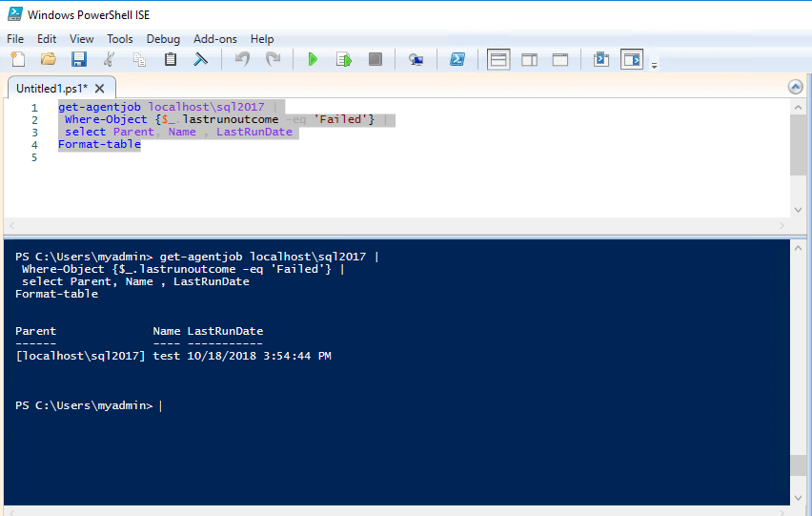This screenshot has width=812, height=516.
Task: Click the Show Command Window icon
Action: tap(600, 59)
